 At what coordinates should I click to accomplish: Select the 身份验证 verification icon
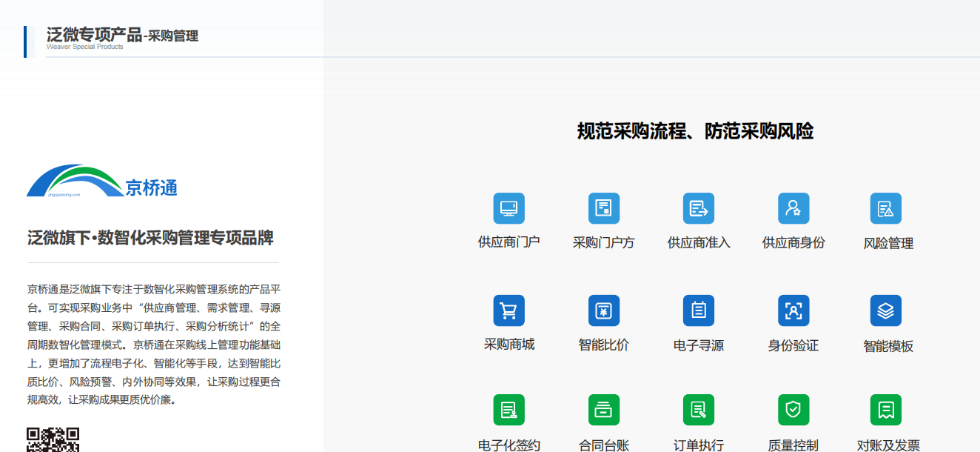coord(793,310)
